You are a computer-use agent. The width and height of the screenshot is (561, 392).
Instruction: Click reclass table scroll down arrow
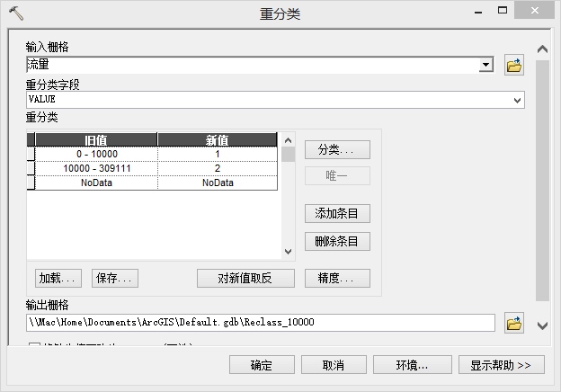tap(288, 252)
